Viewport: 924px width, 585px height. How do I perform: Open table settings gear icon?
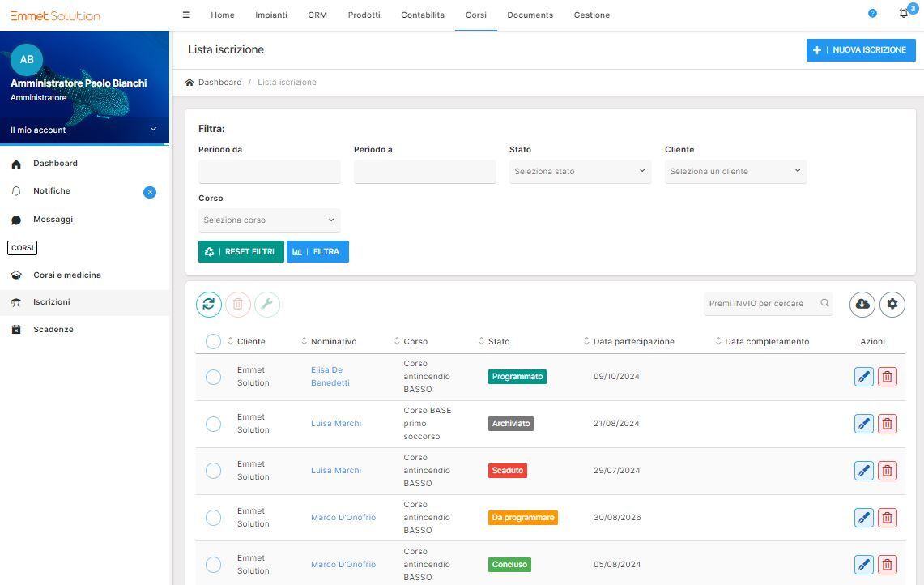tap(892, 304)
